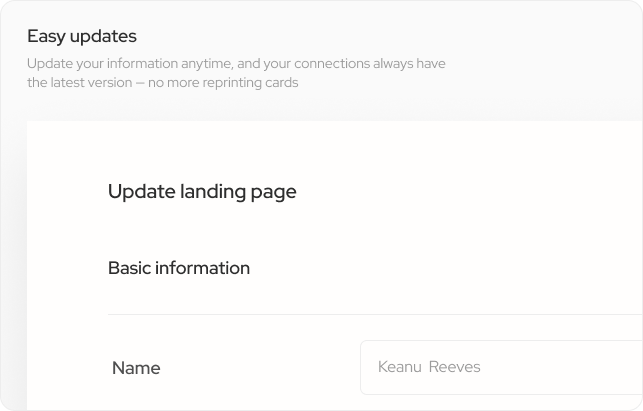Click the word 'page' in the form title
This screenshot has width=643, height=411.
(x=274, y=191)
